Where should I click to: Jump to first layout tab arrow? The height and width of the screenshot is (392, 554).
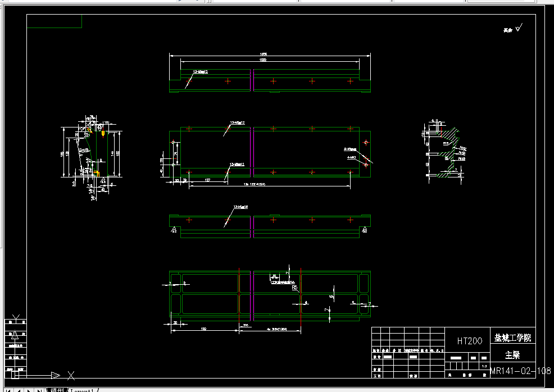pyautogui.click(x=8, y=390)
